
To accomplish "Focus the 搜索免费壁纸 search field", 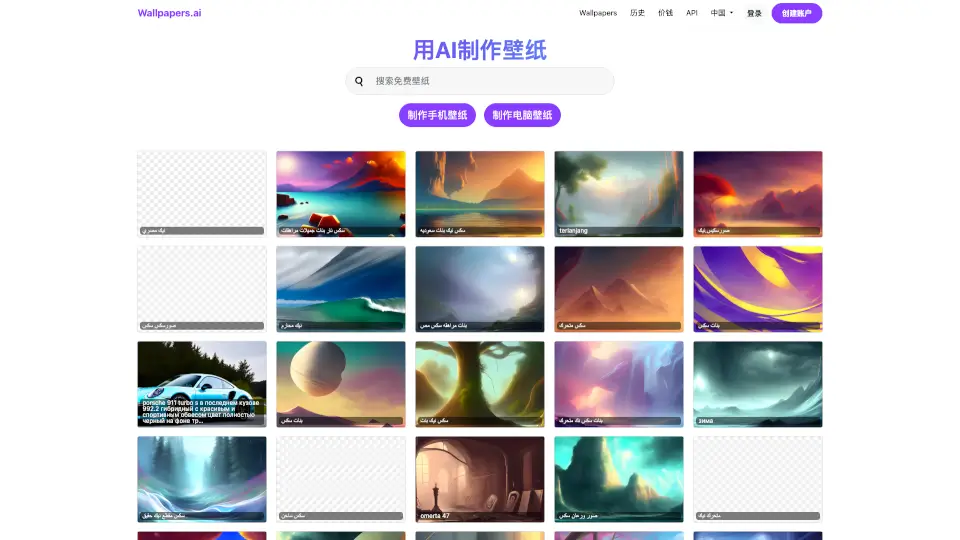I will [490, 81].
